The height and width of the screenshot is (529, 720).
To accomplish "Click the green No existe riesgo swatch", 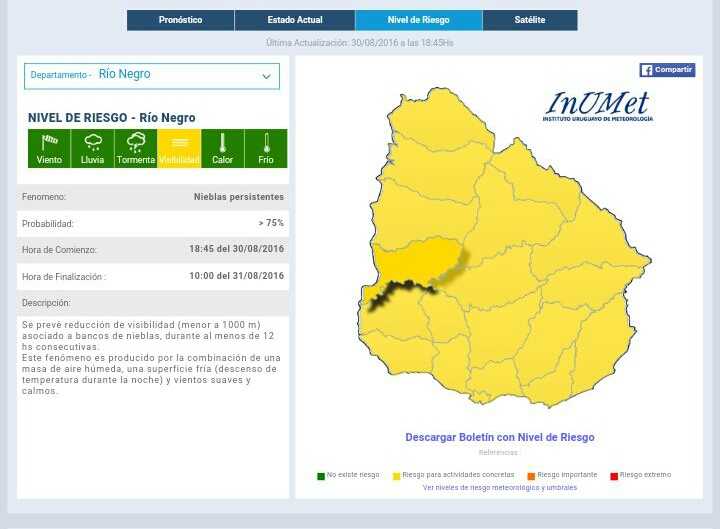I will click(x=321, y=476).
